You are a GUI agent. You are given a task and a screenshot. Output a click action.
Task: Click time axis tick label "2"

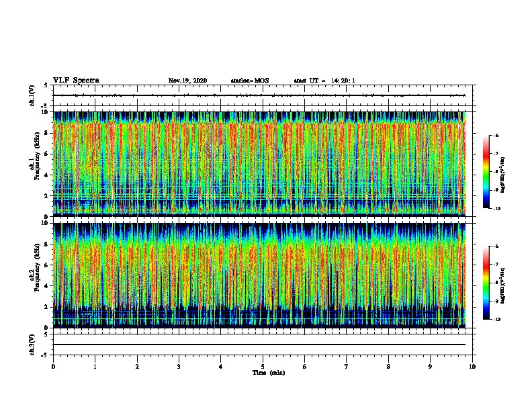pos(137,367)
